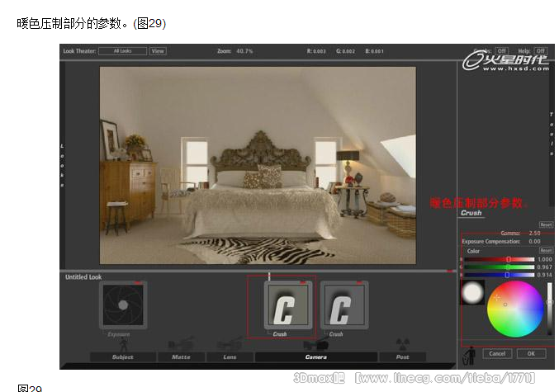
Task: Click the green color slider handle
Action: click(509, 267)
